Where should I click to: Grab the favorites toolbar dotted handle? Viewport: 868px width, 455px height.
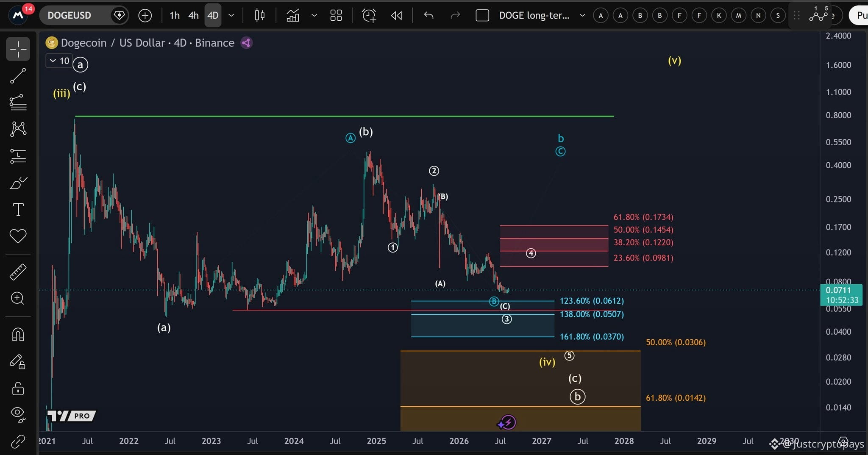tap(796, 16)
